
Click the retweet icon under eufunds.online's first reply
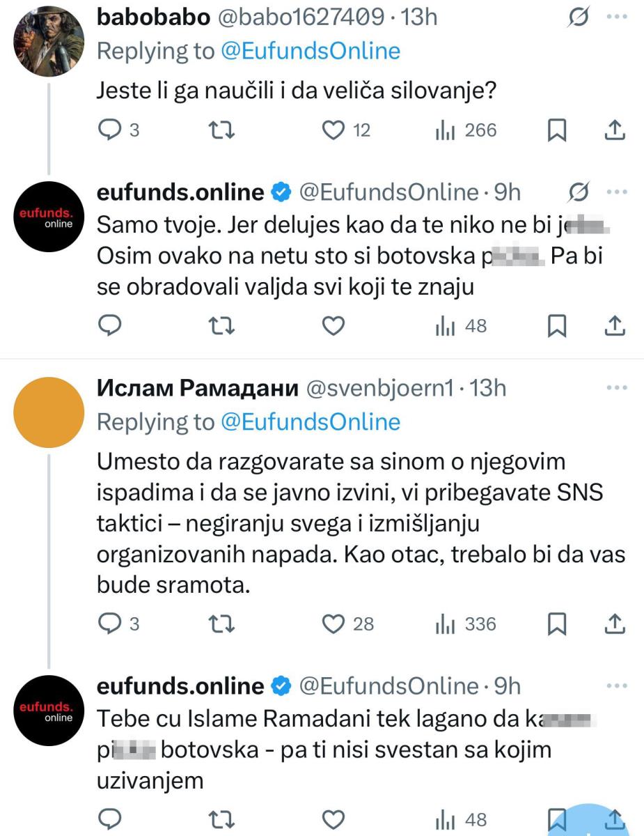click(x=222, y=326)
